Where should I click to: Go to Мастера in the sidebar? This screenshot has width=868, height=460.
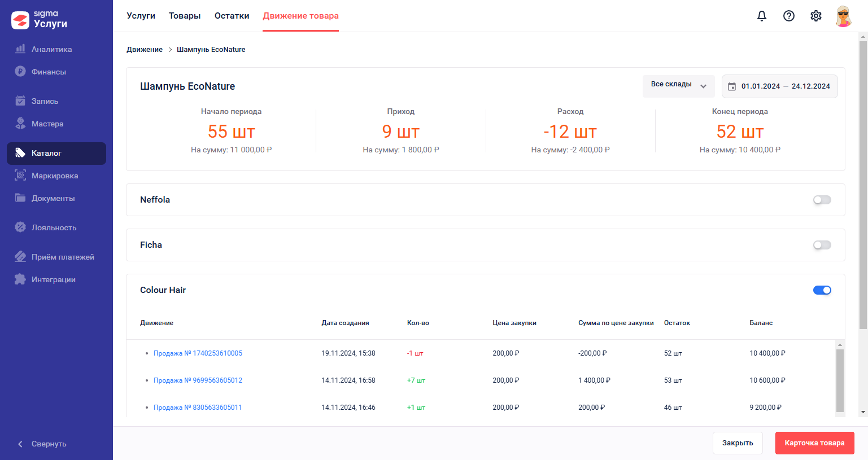pos(56,124)
